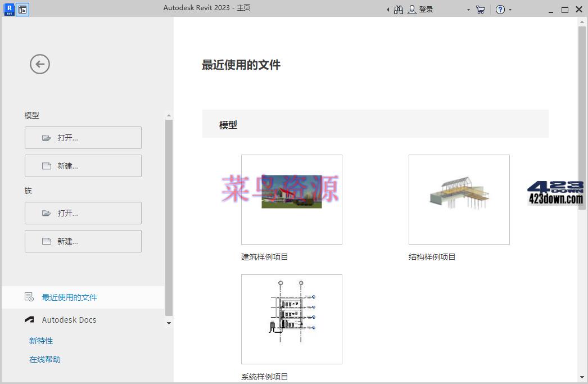
Task: Collapse the title bar tools with the left arrow
Action: click(x=387, y=10)
